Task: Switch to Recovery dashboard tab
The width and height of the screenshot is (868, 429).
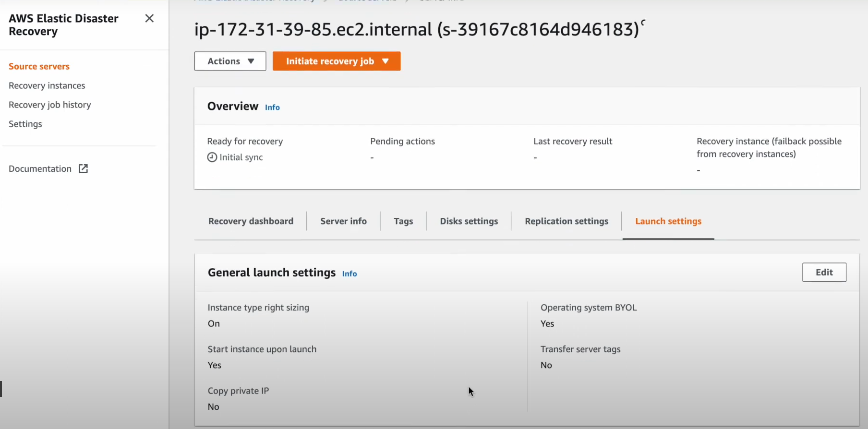Action: click(x=251, y=221)
